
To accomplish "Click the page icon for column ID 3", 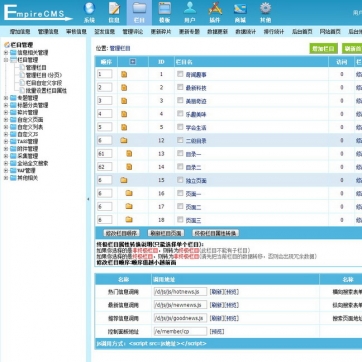I will (124, 101).
